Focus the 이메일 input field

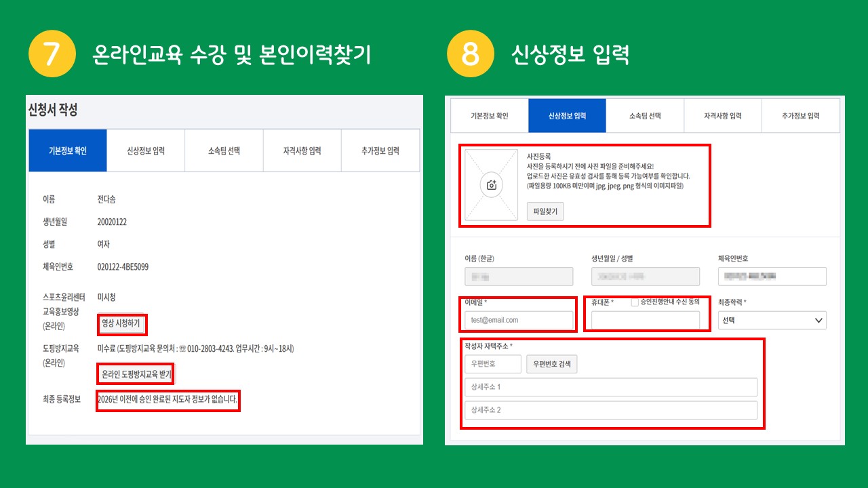click(x=519, y=320)
